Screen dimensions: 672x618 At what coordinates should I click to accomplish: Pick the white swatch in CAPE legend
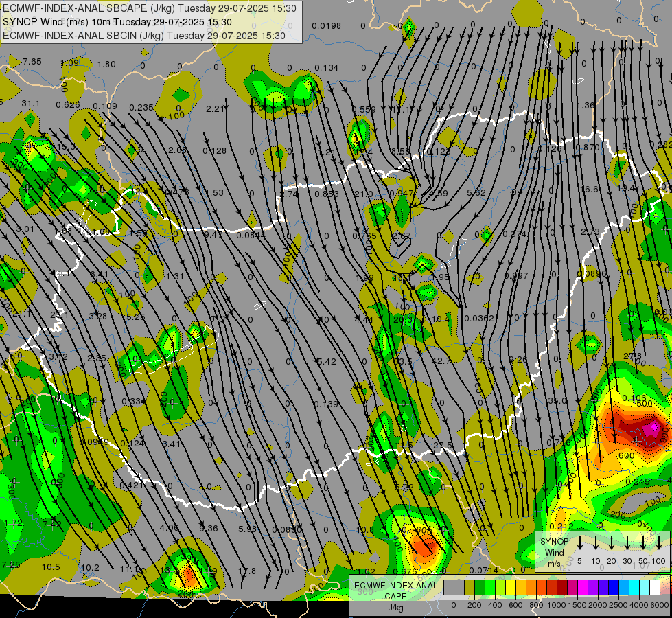655,588
